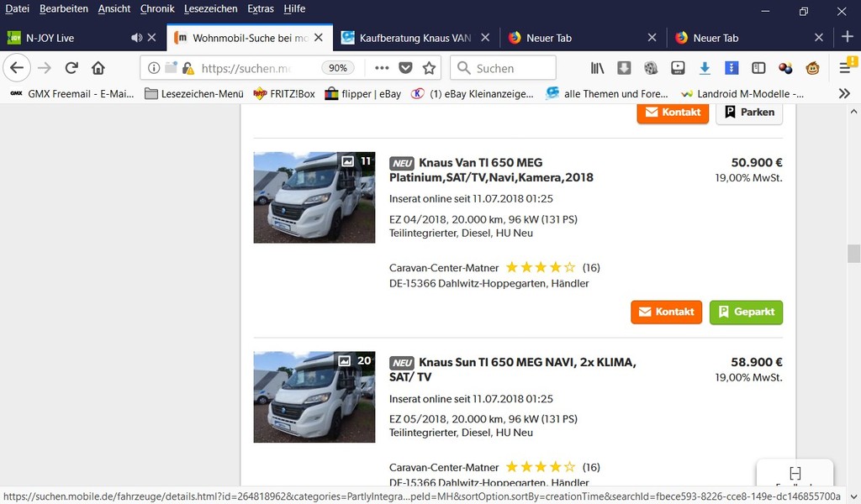The height and width of the screenshot is (504, 861).
Task: Close the Wohnmobil-Suche tab
Action: pos(319,37)
